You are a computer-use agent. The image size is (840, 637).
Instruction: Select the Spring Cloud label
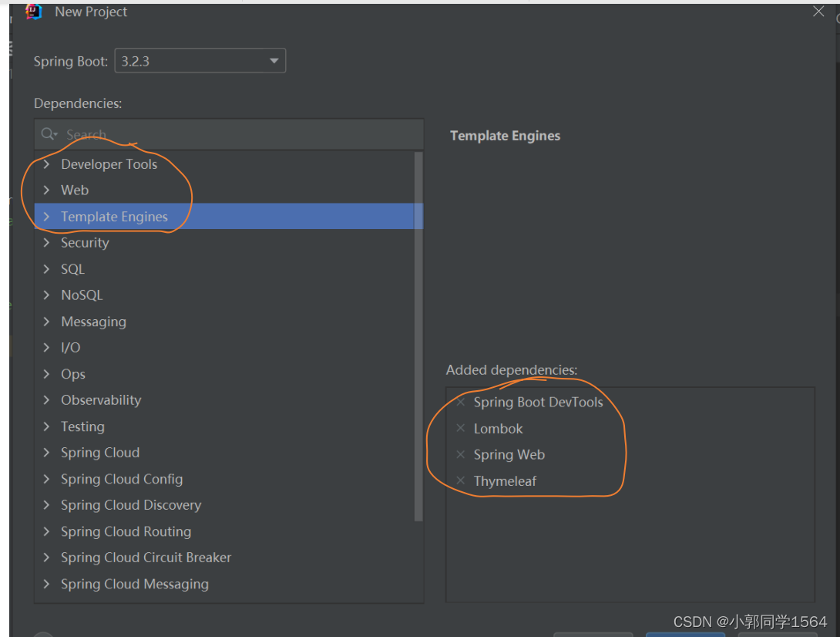point(100,453)
